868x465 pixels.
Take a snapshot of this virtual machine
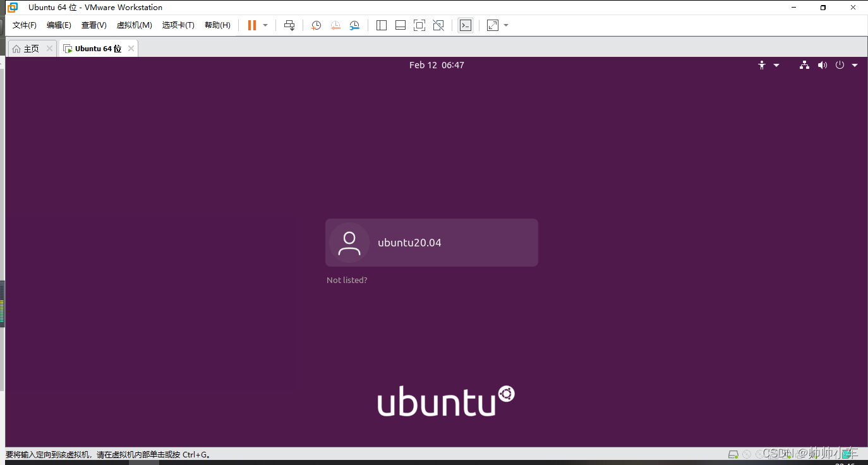[316, 25]
